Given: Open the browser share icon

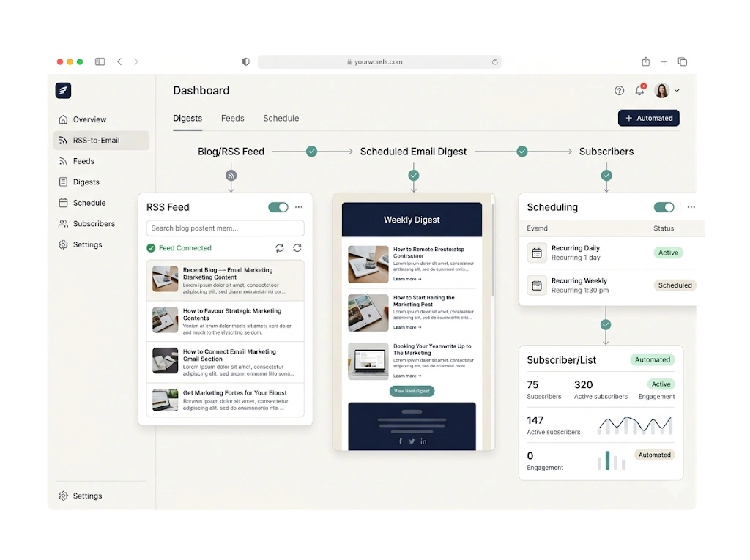Looking at the screenshot, I should (x=646, y=61).
